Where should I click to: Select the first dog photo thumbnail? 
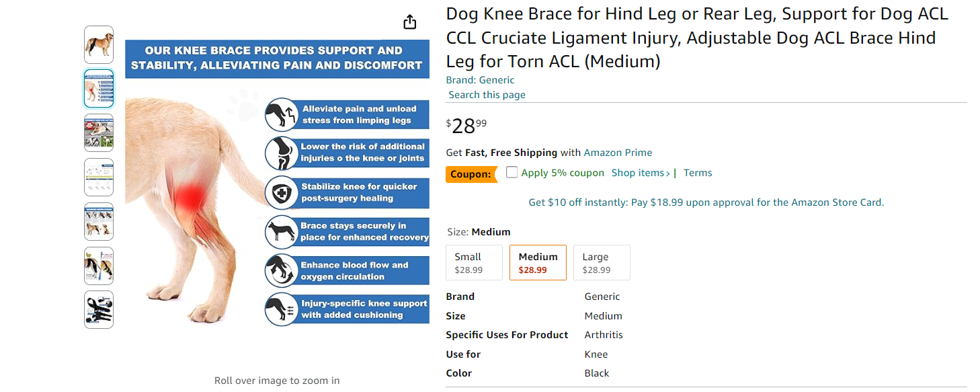99,45
